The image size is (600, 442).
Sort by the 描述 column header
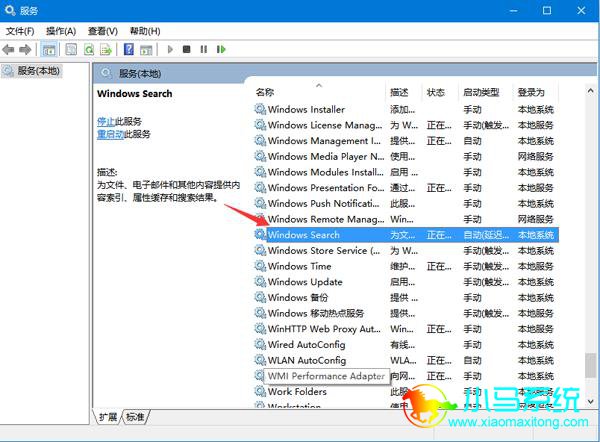pyautogui.click(x=399, y=92)
